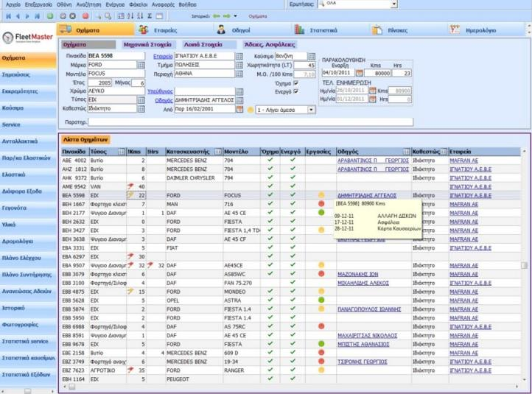Open the lookup icon beside Τμήμα ΠΩΛΗΣΕΙΣ field
The width and height of the screenshot is (532, 394).
(x=239, y=65)
